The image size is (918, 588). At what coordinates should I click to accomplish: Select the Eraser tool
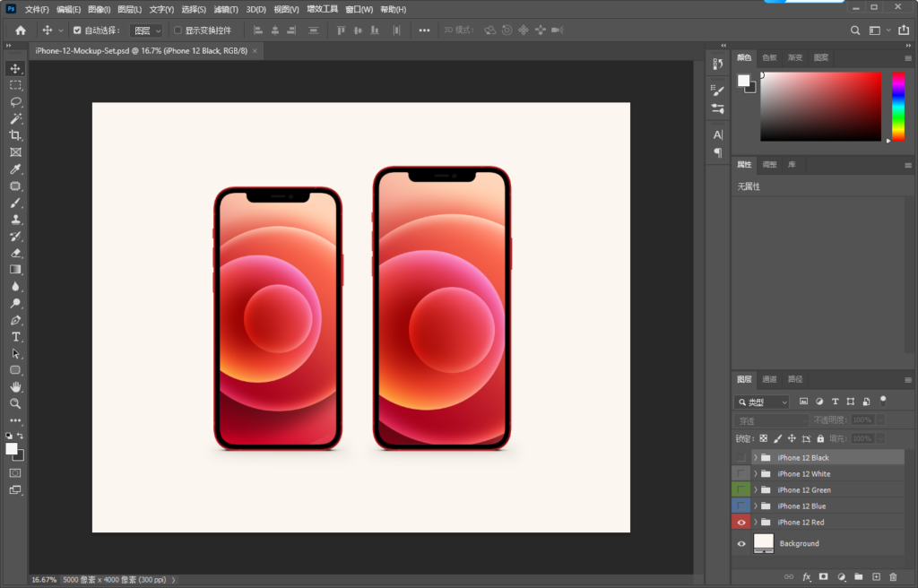click(15, 253)
